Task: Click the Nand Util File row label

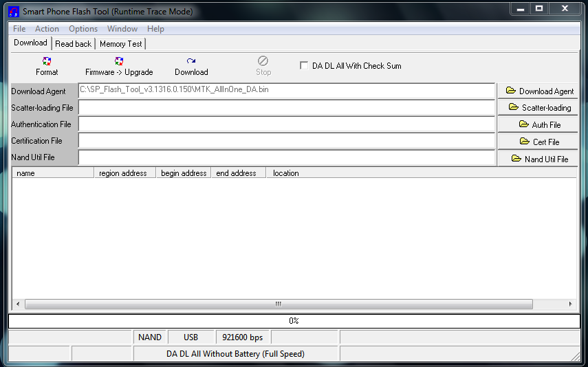Action: (x=32, y=157)
